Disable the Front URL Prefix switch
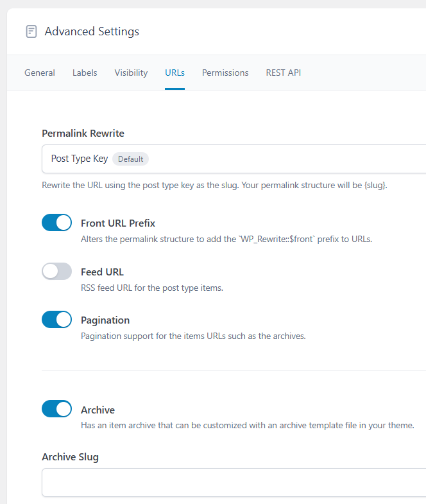Viewport: 426px width, 504px height. coord(56,223)
